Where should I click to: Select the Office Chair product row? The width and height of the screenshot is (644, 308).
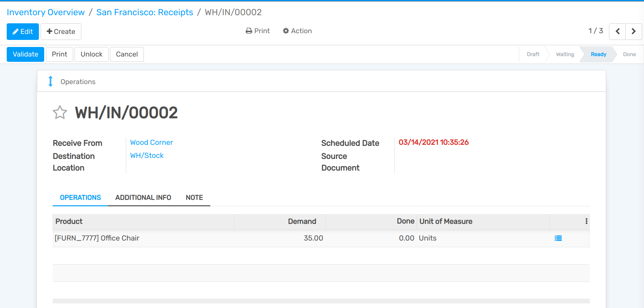point(97,238)
